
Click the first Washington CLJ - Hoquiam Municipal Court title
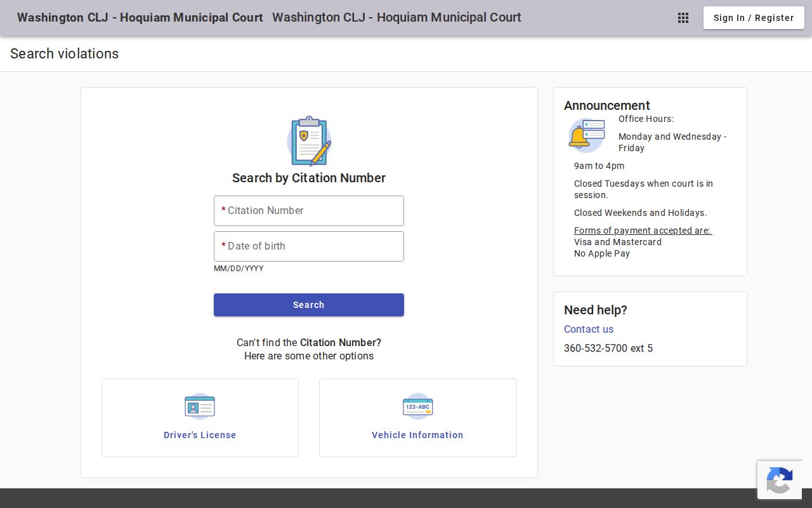pos(140,18)
